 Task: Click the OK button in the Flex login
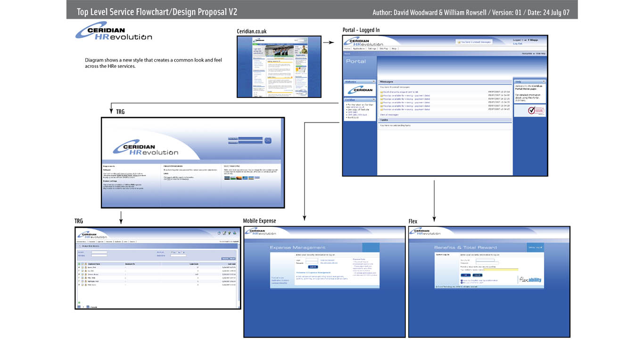point(465,275)
